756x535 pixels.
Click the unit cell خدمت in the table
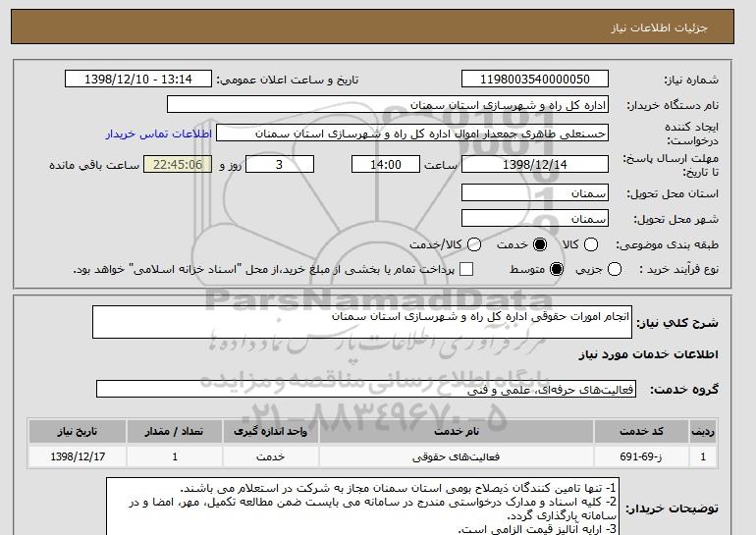(x=270, y=456)
